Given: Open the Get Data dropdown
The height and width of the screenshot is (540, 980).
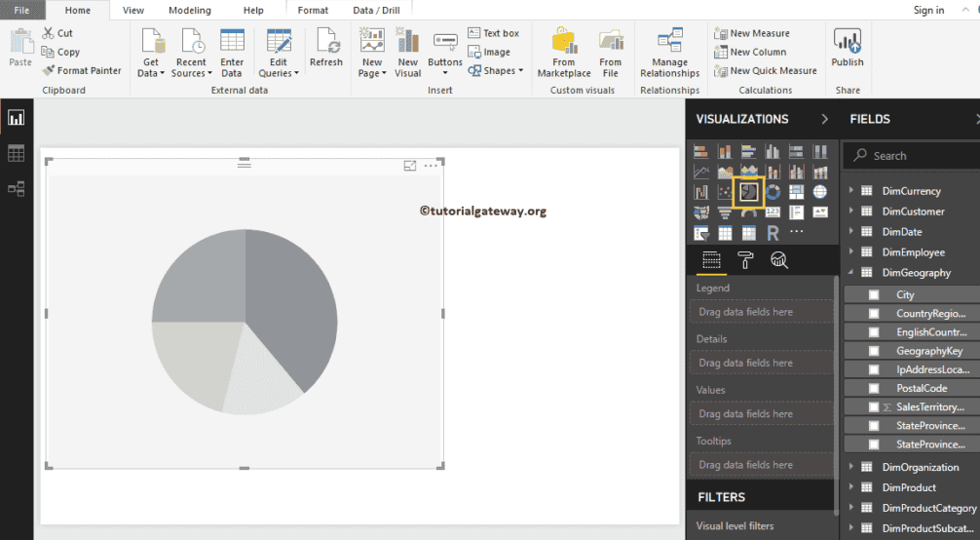Looking at the screenshot, I should pyautogui.click(x=151, y=68).
